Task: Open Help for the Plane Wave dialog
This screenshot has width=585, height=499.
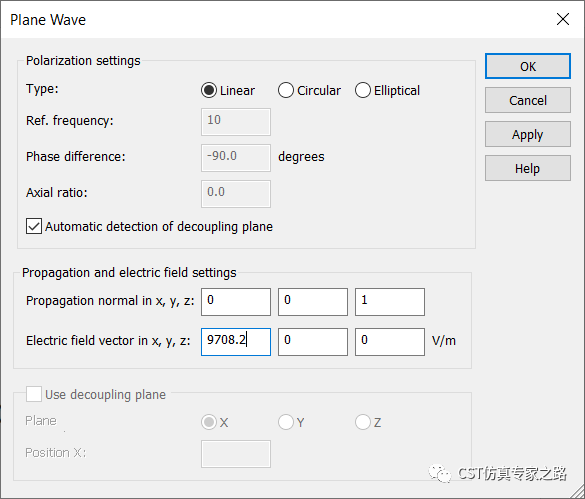Action: coord(528,168)
